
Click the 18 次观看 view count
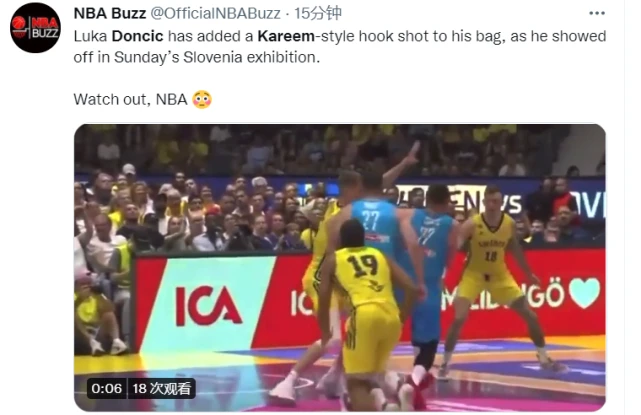(161, 388)
